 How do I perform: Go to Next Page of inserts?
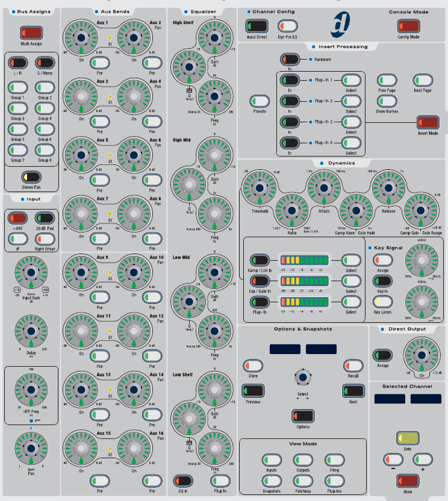pos(423,80)
